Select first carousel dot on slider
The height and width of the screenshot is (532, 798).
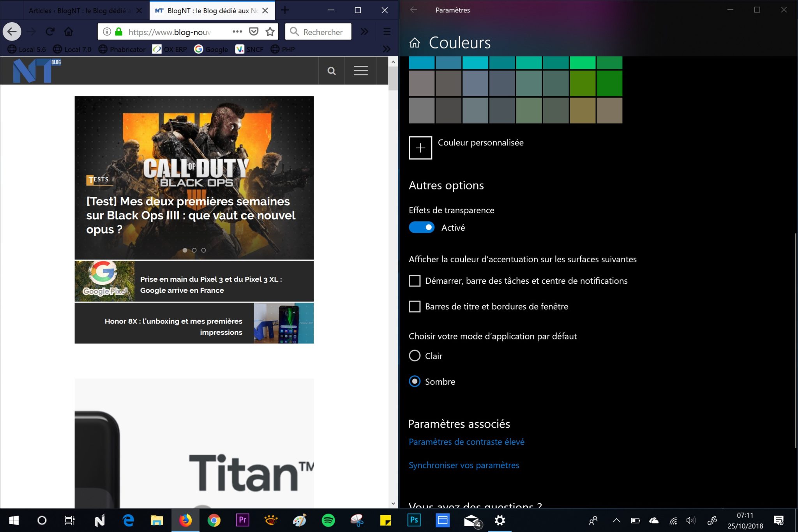185,250
